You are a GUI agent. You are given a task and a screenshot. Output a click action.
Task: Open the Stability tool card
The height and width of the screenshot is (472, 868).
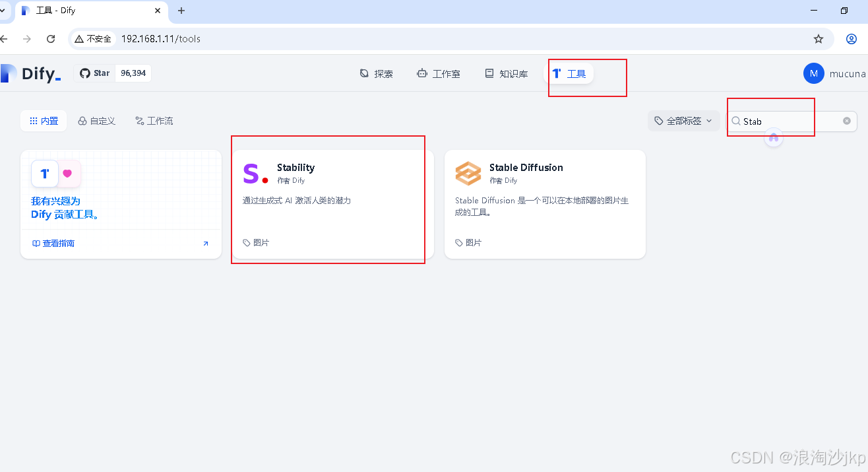coord(333,204)
